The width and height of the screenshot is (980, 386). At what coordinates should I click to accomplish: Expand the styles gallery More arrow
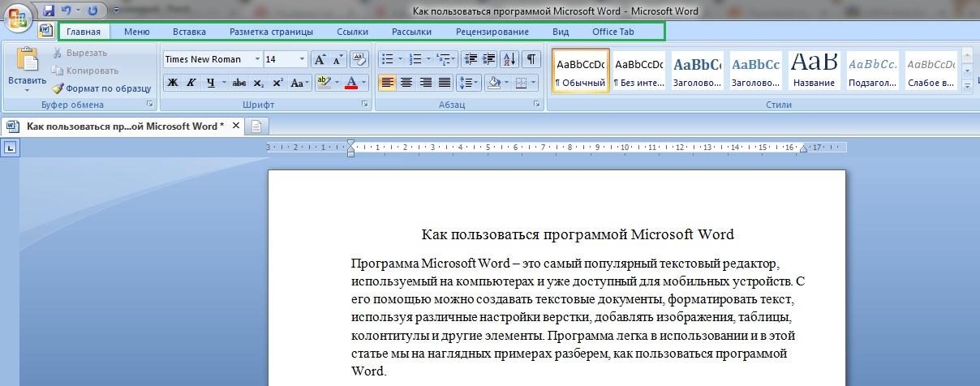967,86
